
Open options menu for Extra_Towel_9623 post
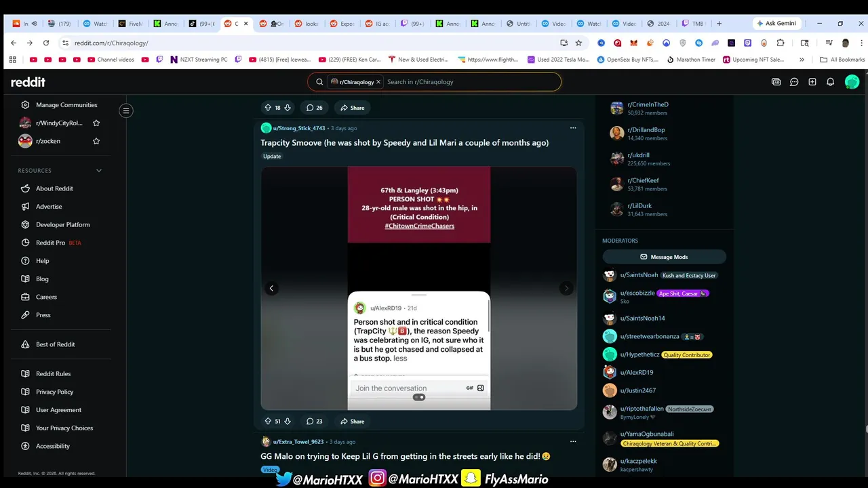(573, 441)
